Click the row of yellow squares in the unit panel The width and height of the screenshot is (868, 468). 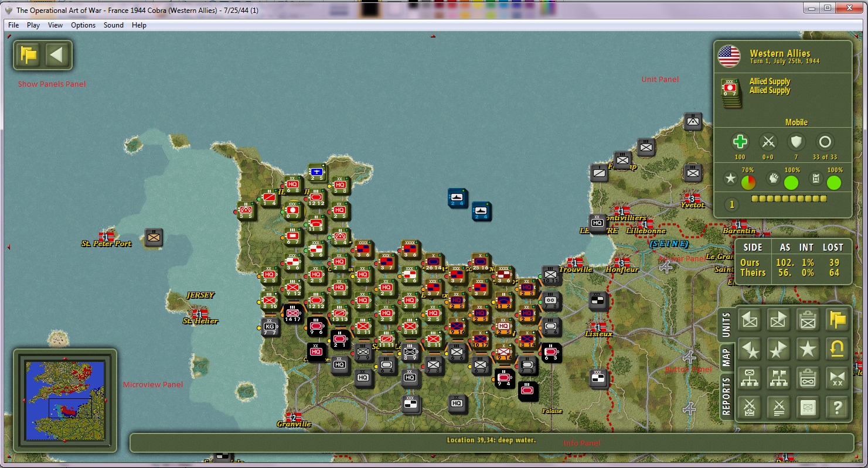click(x=789, y=199)
